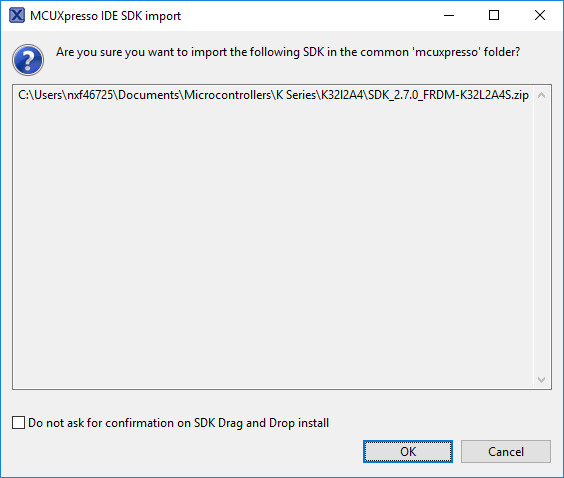This screenshot has height=478, width=564.
Task: Click the 'K32l2A4' folder name in path
Action: coord(342,95)
